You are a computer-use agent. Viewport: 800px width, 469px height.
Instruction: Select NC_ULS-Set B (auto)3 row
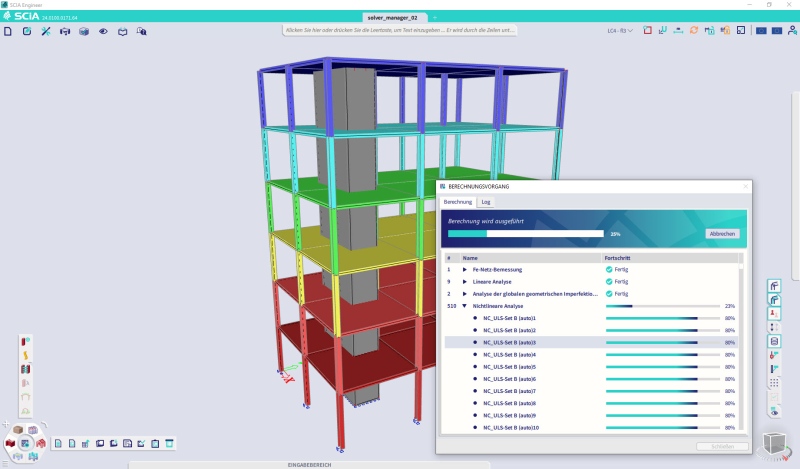591,342
